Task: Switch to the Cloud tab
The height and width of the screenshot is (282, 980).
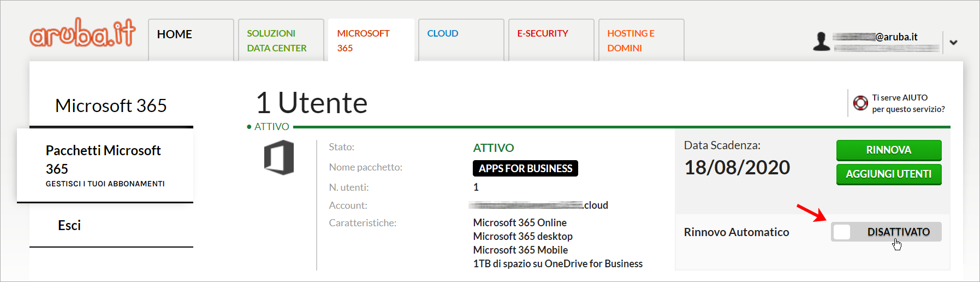Action: (x=461, y=40)
